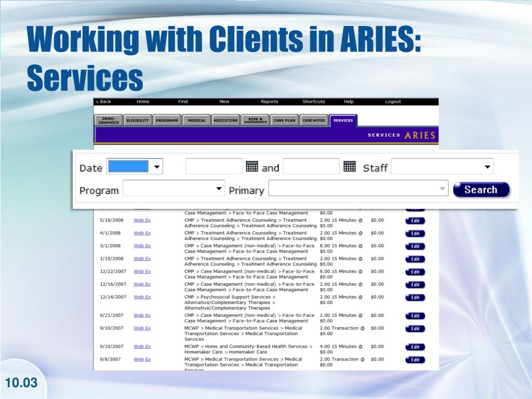The image size is (532, 399).
Task: Click the ARIES logo in the purple banner
Action: click(420, 136)
